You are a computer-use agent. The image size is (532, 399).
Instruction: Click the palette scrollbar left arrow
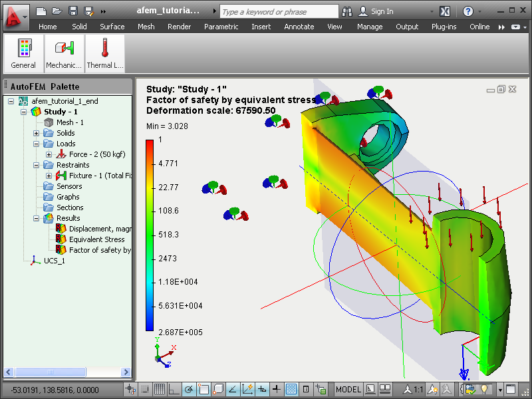pyautogui.click(x=9, y=372)
